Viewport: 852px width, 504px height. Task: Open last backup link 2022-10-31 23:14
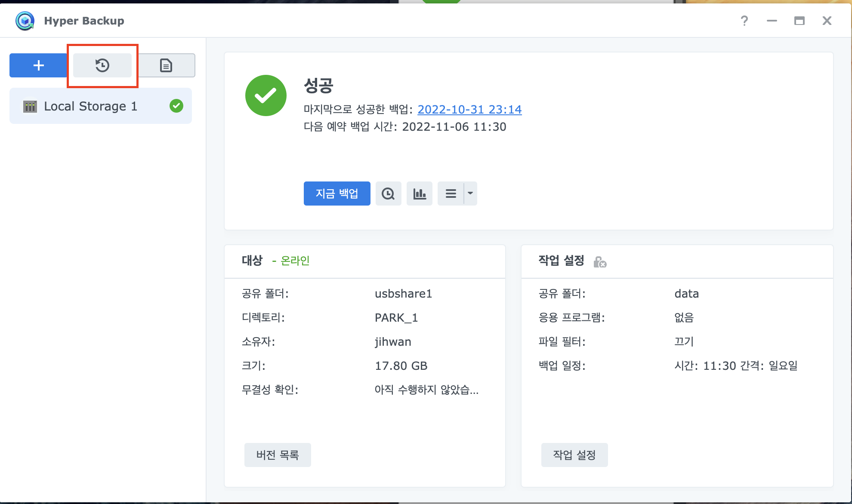point(469,110)
